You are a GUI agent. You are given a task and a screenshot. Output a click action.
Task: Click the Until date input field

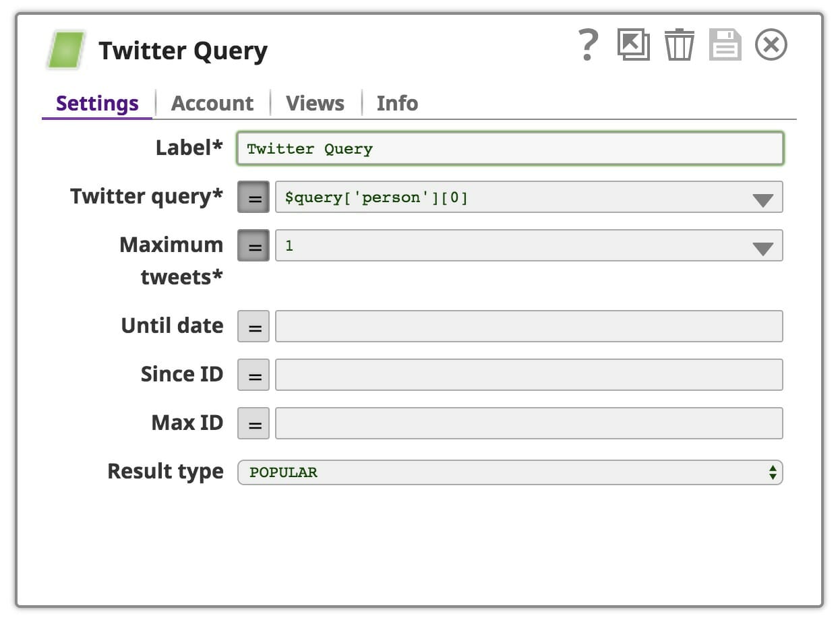(x=529, y=326)
